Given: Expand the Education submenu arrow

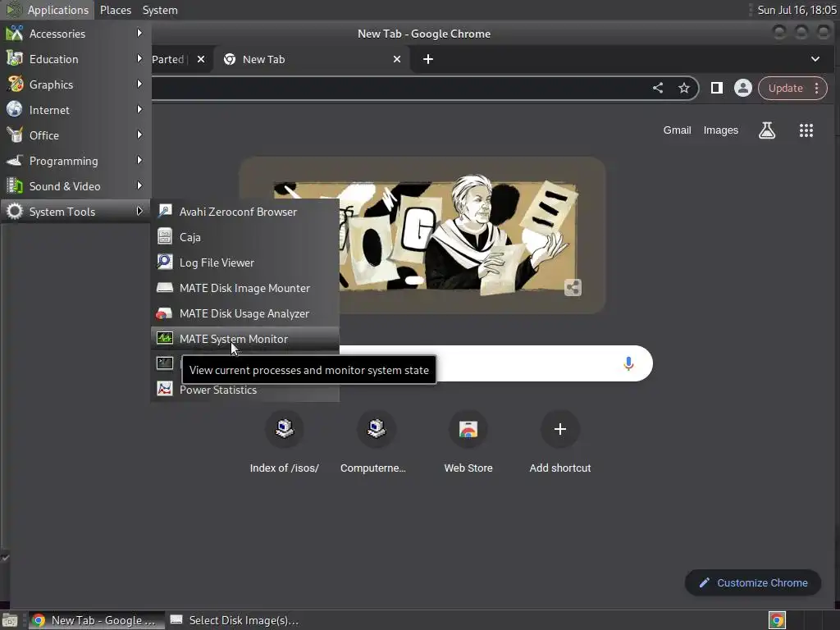Looking at the screenshot, I should point(139,58).
